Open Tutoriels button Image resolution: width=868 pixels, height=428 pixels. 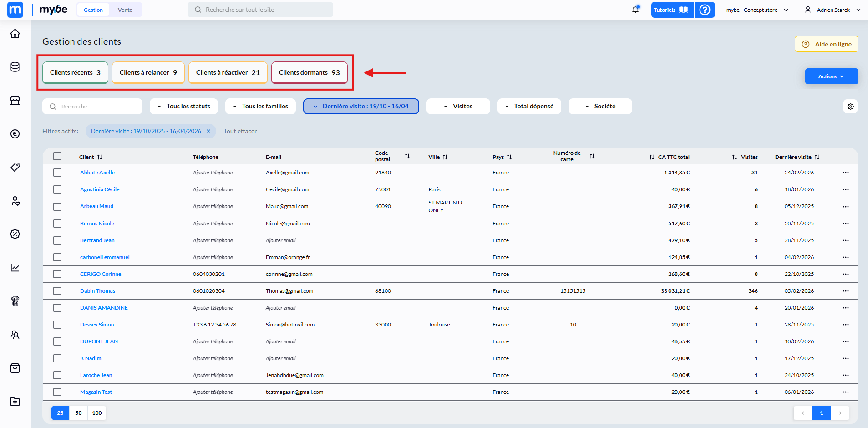pos(672,10)
